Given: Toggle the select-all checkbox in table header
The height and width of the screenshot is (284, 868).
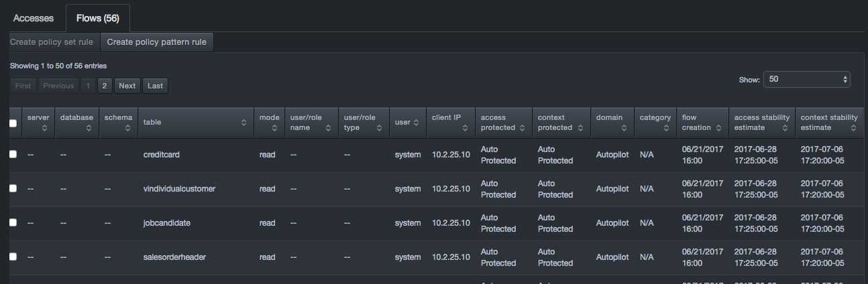Looking at the screenshot, I should tap(13, 123).
